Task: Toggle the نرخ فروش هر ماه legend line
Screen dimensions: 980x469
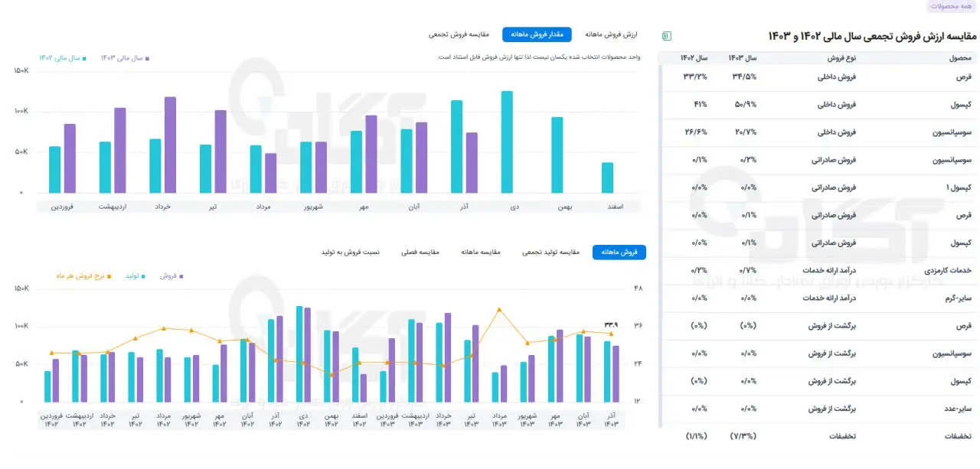Action: click(83, 275)
